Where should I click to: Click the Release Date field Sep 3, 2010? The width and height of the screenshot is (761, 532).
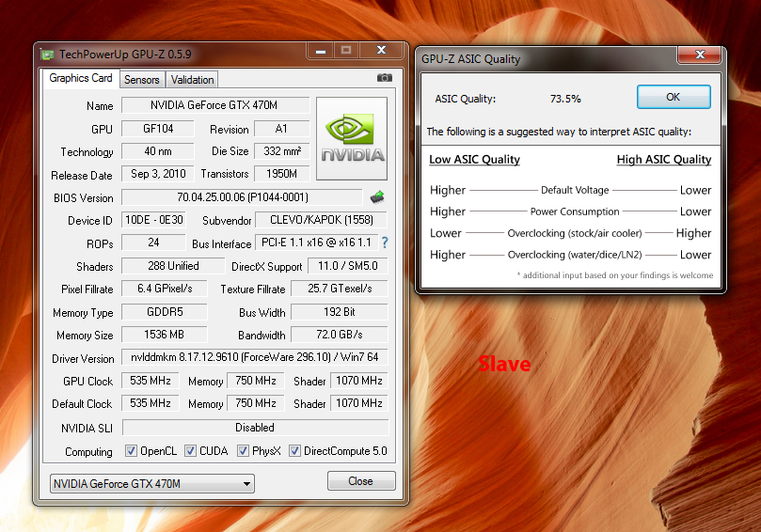158,174
